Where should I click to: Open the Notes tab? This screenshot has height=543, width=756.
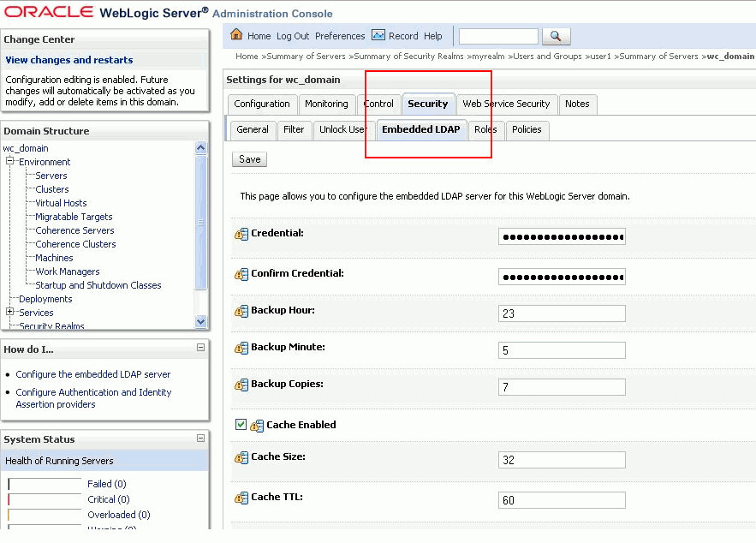click(577, 104)
